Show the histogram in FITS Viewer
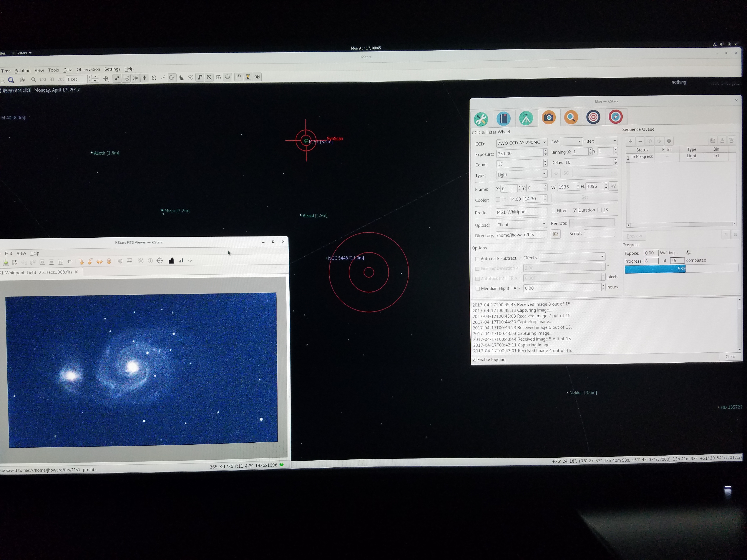The height and width of the screenshot is (560, 747). 171,261
